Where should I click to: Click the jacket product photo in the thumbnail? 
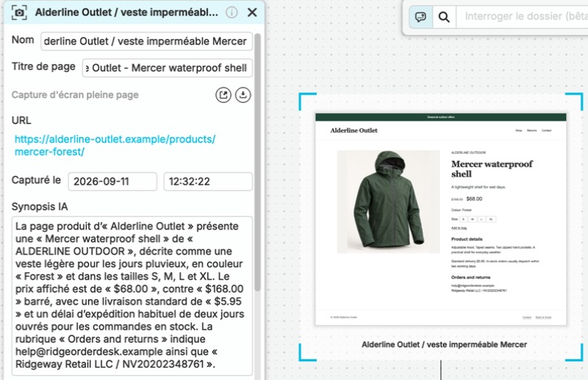[x=388, y=202]
